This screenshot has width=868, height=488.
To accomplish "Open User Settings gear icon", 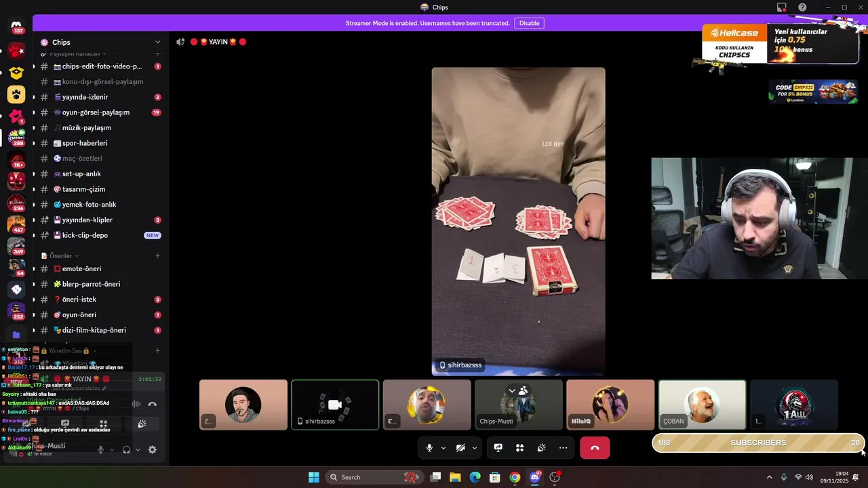I will (x=152, y=449).
